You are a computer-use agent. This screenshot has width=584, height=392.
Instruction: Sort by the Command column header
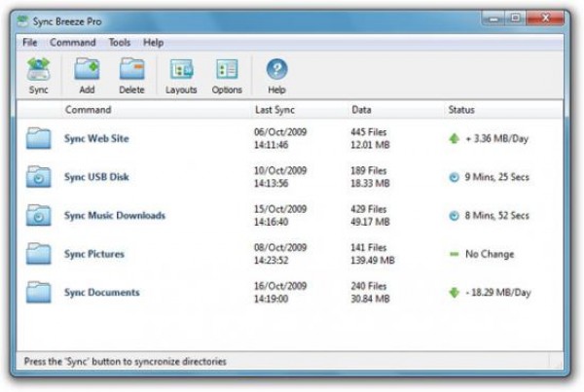(89, 110)
